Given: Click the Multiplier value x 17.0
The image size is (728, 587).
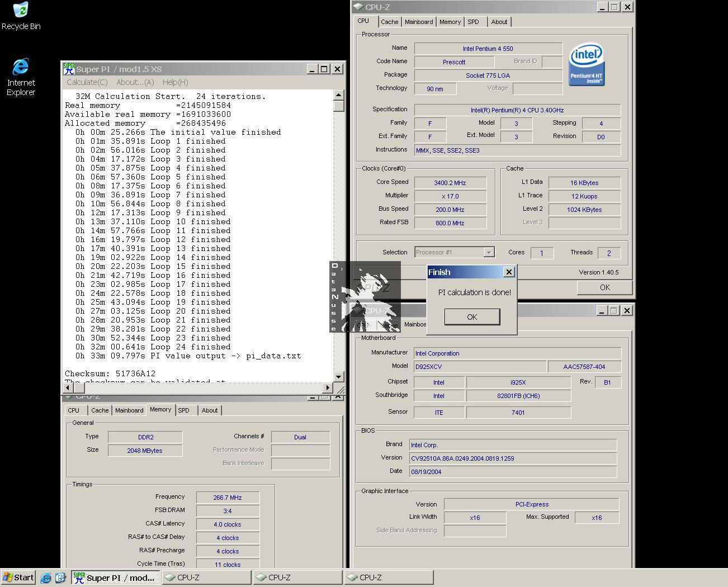Looking at the screenshot, I should coord(450,196).
